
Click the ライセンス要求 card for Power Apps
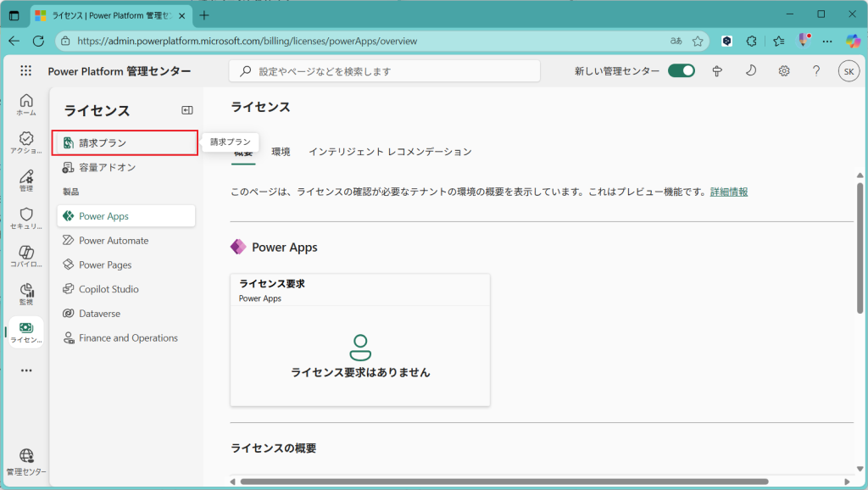coord(360,339)
